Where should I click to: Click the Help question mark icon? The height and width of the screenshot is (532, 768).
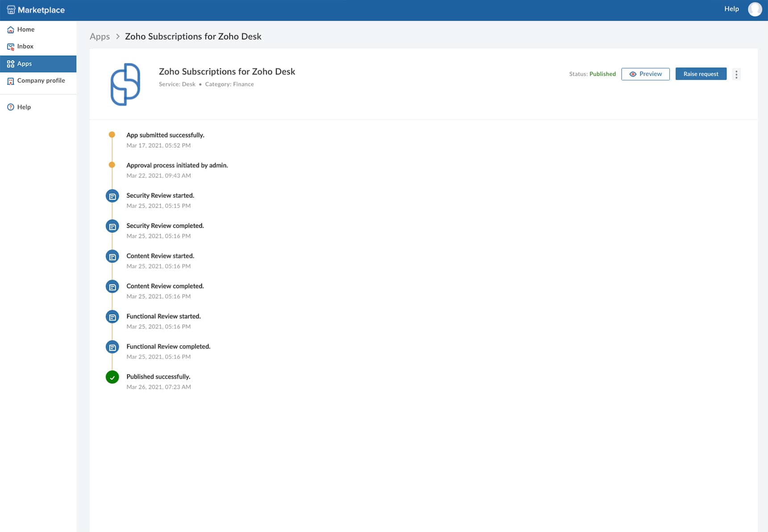click(11, 107)
